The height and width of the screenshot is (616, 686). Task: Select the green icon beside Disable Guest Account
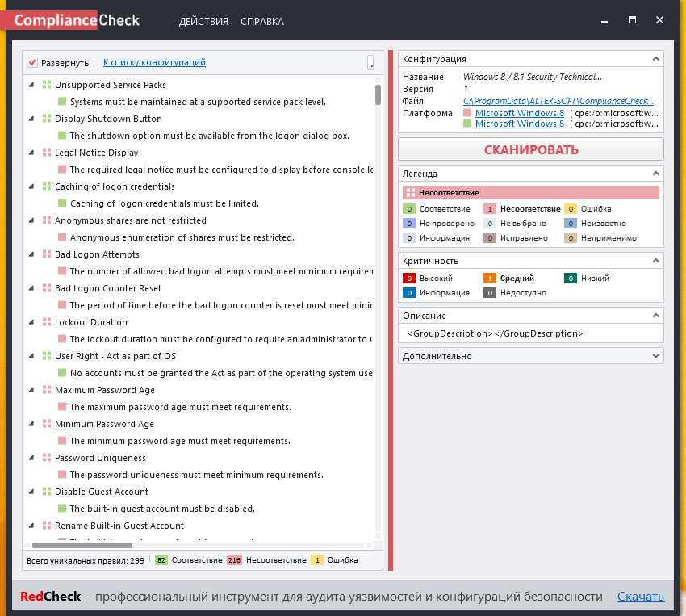click(47, 492)
